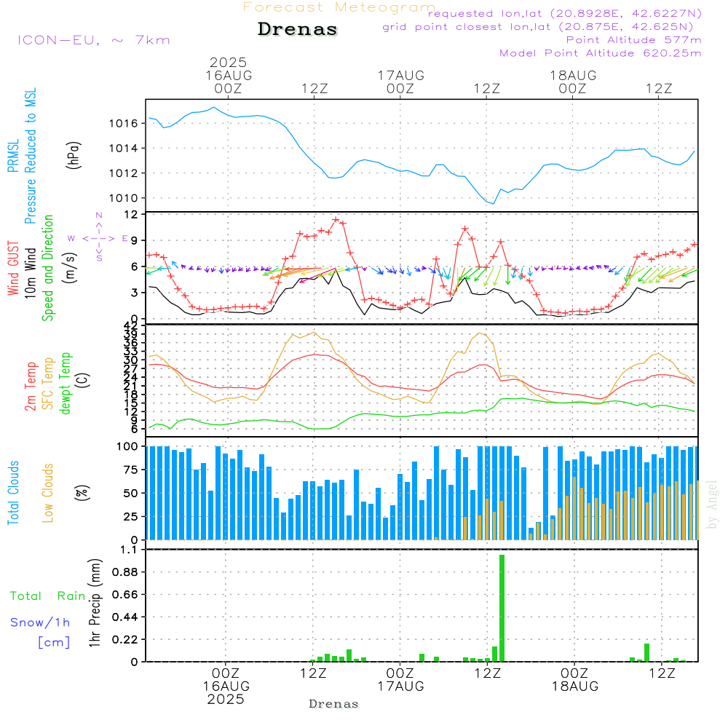Click the green 'Speed and Direction' label
This screenshot has height=728, width=728.
click(x=47, y=268)
